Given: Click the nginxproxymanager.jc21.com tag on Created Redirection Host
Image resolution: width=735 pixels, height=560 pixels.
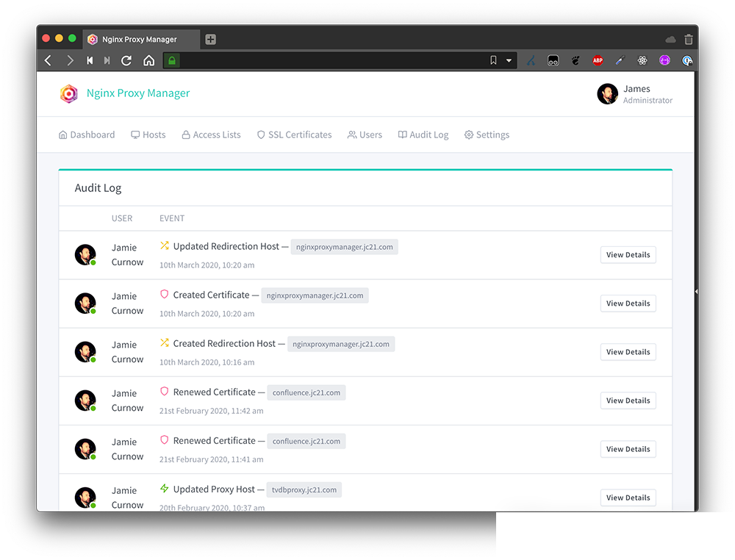Looking at the screenshot, I should pyautogui.click(x=341, y=344).
